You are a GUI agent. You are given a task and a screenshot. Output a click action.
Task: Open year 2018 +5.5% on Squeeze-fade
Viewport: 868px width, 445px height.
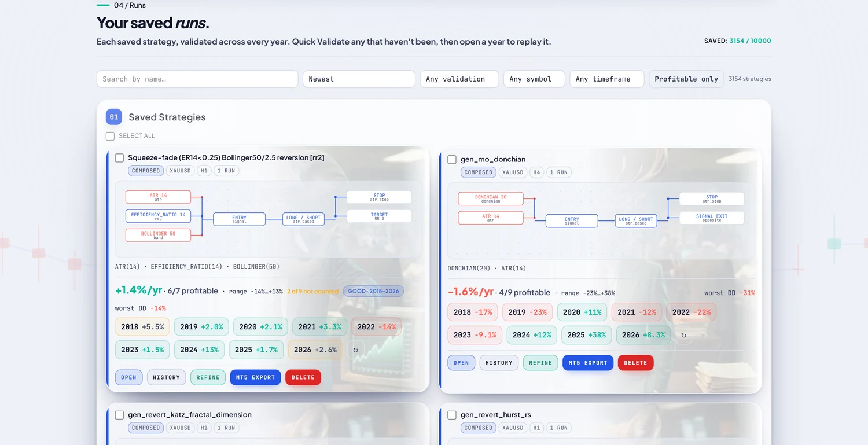coord(142,326)
